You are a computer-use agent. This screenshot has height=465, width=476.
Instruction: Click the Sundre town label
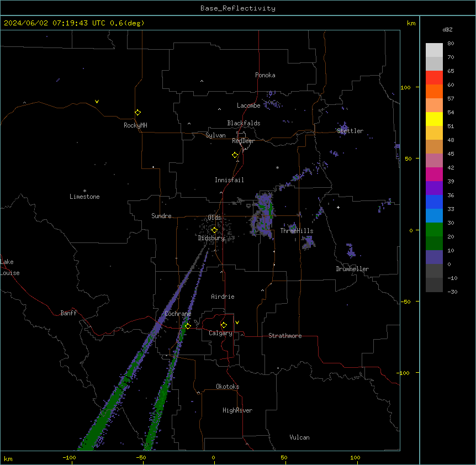coord(161,216)
